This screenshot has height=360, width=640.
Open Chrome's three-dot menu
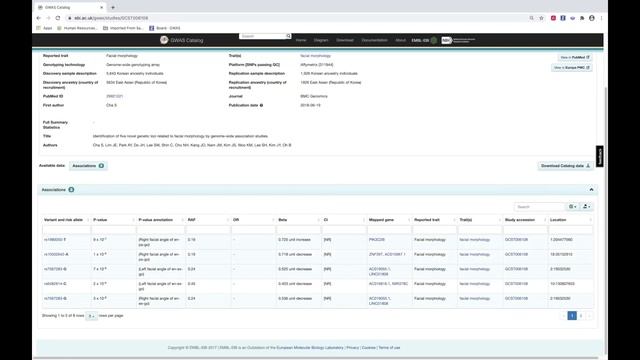[601, 18]
